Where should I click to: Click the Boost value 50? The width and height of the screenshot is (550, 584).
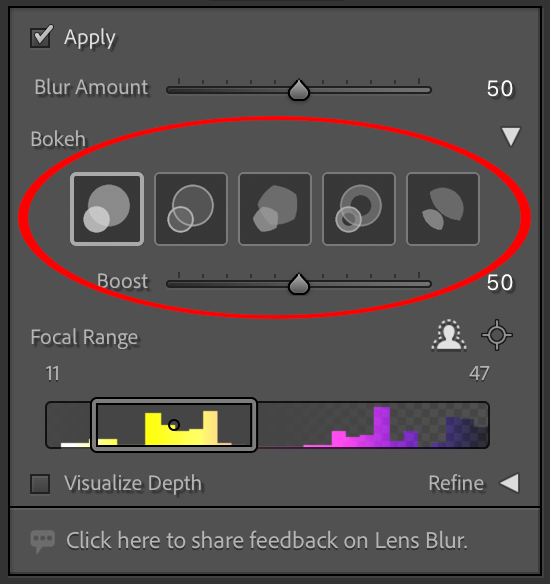[x=500, y=283]
